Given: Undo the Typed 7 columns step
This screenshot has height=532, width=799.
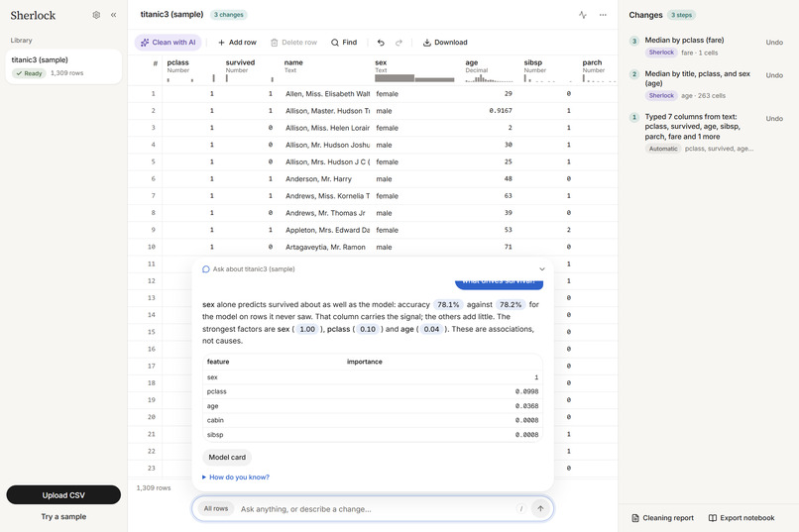Looking at the screenshot, I should pos(774,118).
